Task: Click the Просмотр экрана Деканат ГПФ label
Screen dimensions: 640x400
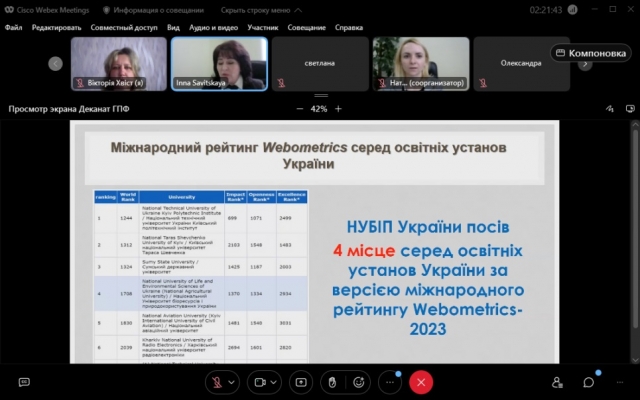Action: tap(69, 109)
